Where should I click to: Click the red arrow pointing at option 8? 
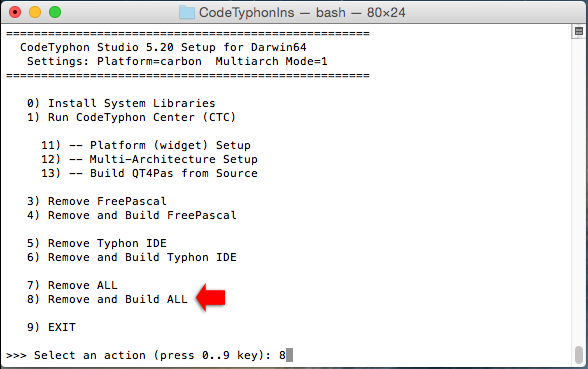click(211, 298)
